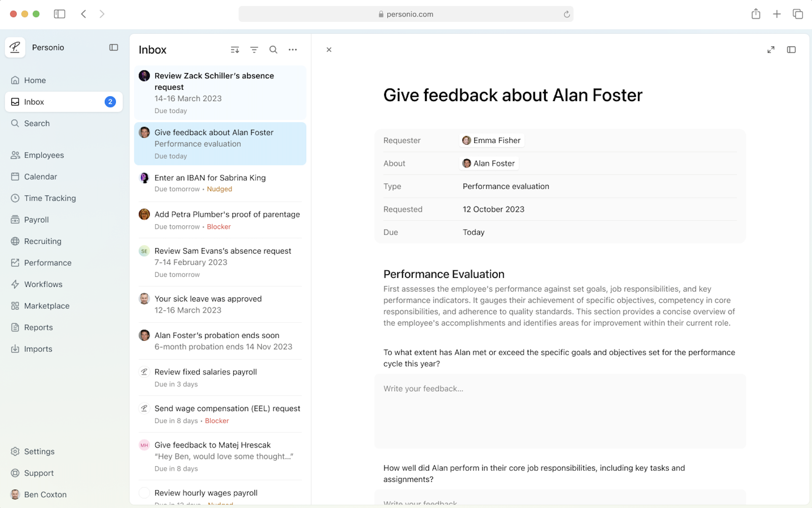The height and width of the screenshot is (508, 812).
Task: Open Your sick leave was approved
Action: click(220, 304)
